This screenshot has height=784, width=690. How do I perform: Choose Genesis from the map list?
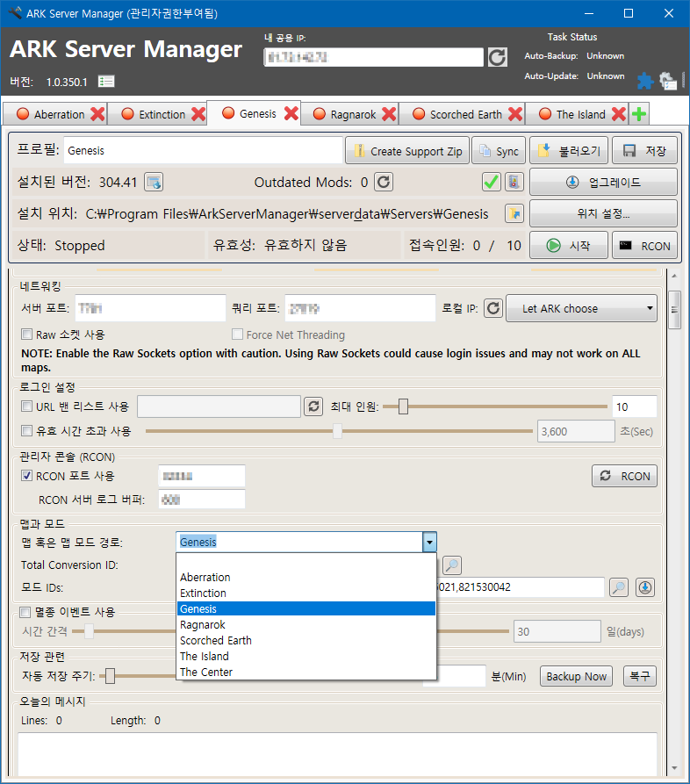[x=306, y=608]
